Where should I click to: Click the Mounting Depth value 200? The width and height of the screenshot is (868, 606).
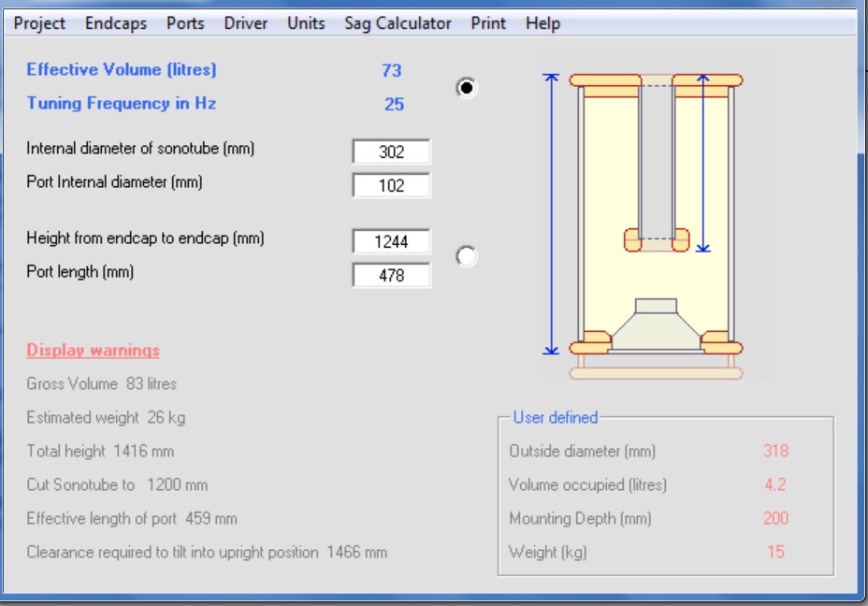tap(775, 518)
